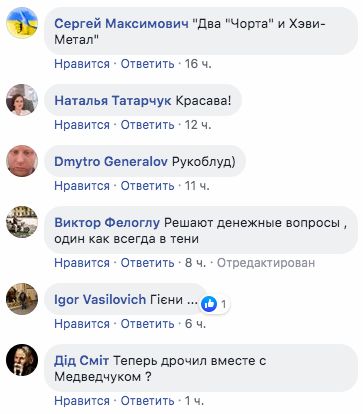
Task: Open Наталья Татарчук's profile avatar
Action: point(22,100)
